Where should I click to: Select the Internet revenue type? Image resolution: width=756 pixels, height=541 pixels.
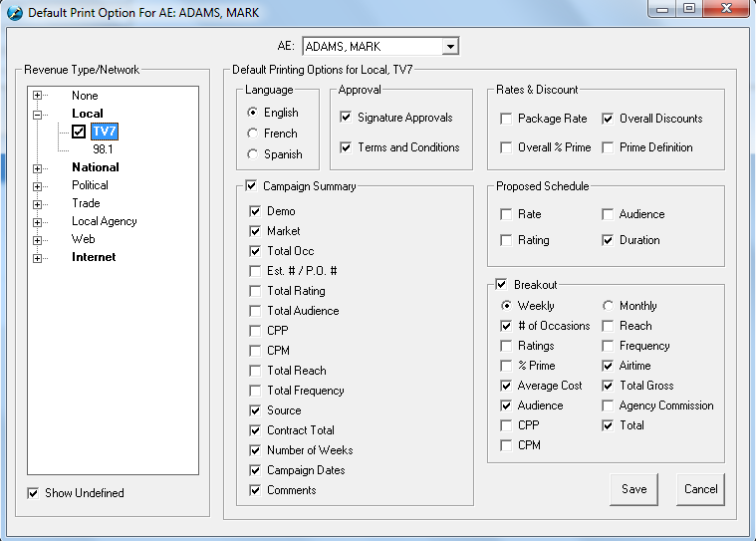[94, 257]
